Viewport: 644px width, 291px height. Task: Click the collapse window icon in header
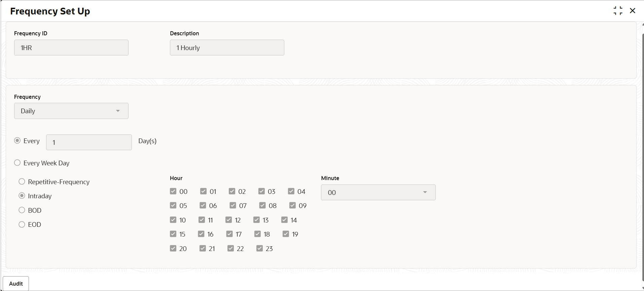coord(618,11)
